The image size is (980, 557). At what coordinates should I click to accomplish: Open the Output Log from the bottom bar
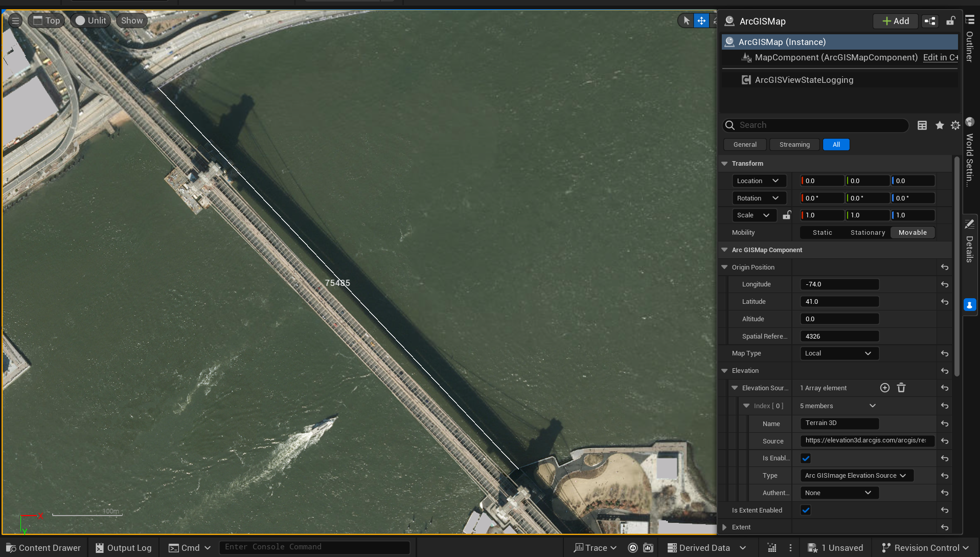point(123,548)
